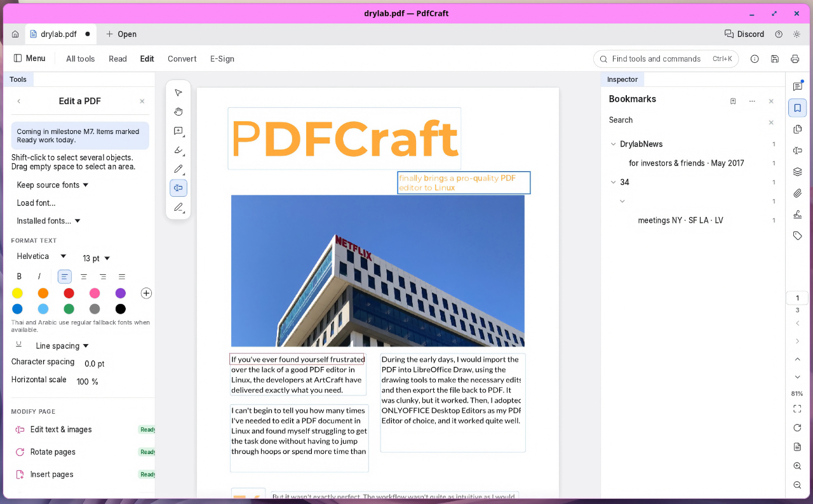Choose the add comment tool
813x504 pixels.
[178, 131]
